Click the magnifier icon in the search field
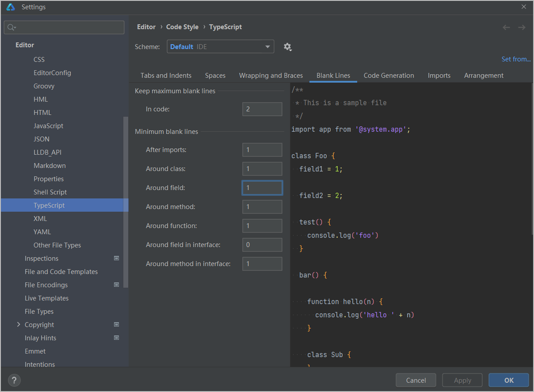Viewport: 534px width, 392px height. [x=10, y=27]
